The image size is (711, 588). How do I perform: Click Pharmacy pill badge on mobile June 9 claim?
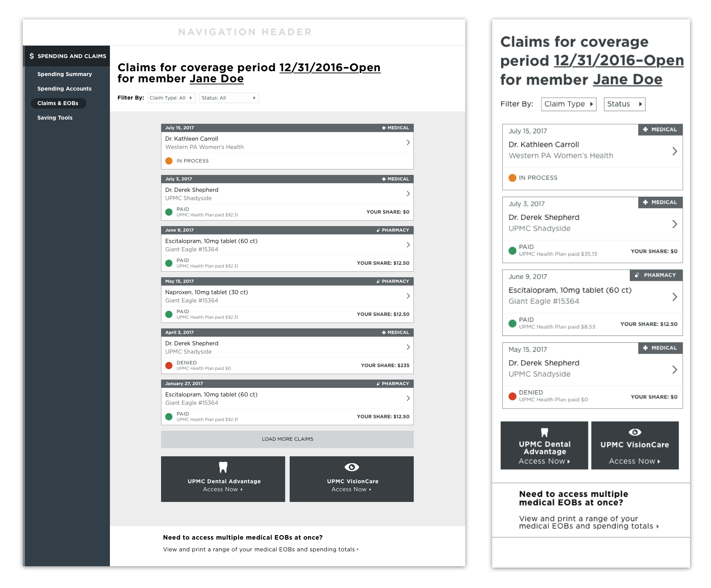656,275
